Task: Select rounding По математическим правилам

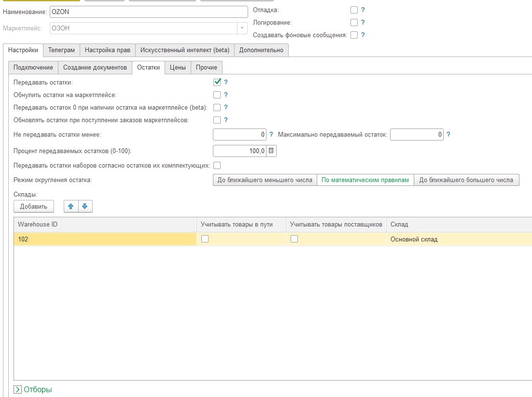Action: (365, 180)
